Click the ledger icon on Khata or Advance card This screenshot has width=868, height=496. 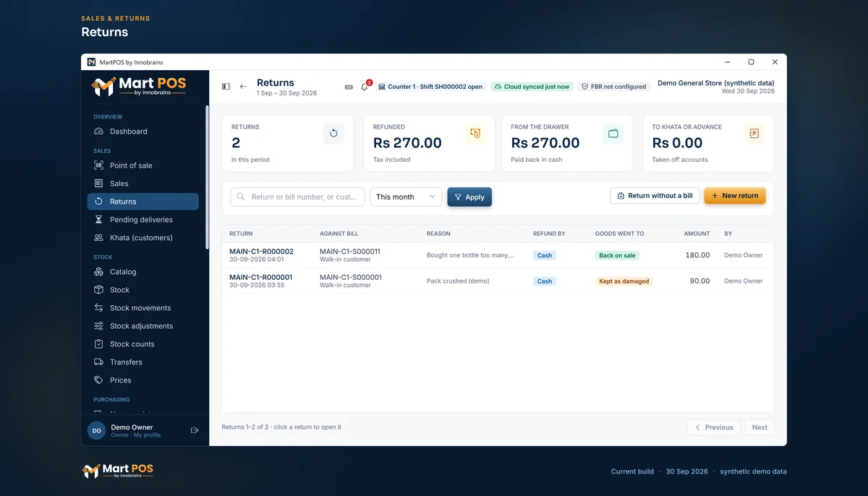pos(754,133)
